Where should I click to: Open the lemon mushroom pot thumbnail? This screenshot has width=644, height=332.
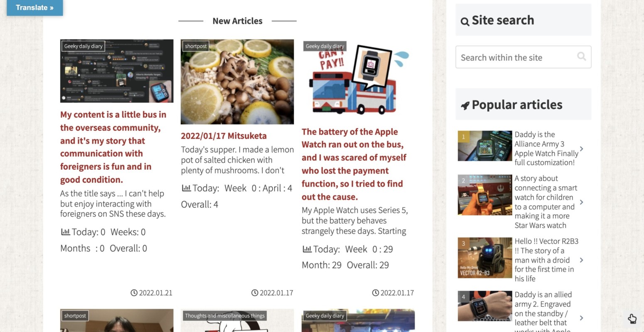[237, 82]
